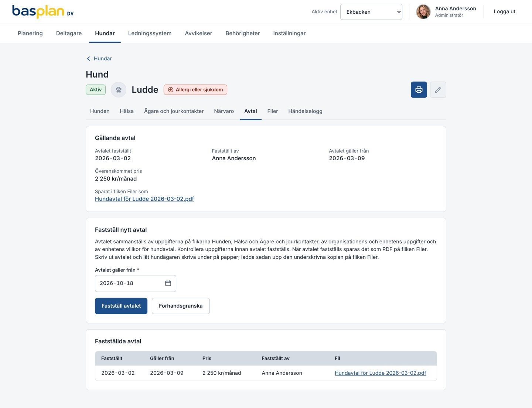Open the calendar date picker icon
The image size is (532, 408).
click(x=168, y=283)
